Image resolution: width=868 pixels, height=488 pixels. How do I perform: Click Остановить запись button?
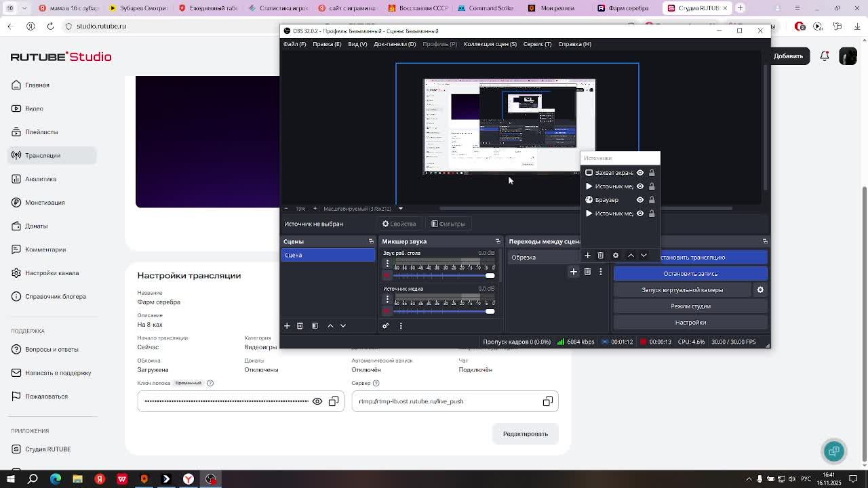pos(690,274)
